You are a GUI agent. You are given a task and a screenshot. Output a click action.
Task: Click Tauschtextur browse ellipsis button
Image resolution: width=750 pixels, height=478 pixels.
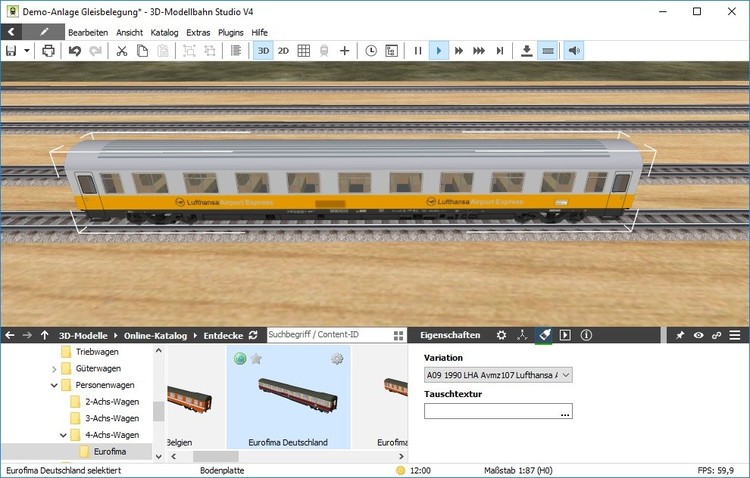click(x=565, y=412)
